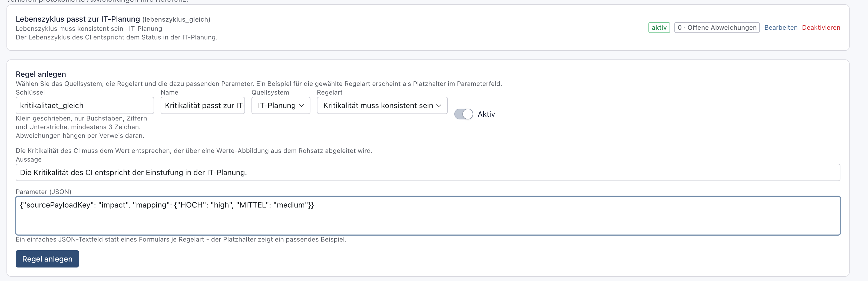
Task: Click the Regel anlegen section heading
Action: pos(41,74)
